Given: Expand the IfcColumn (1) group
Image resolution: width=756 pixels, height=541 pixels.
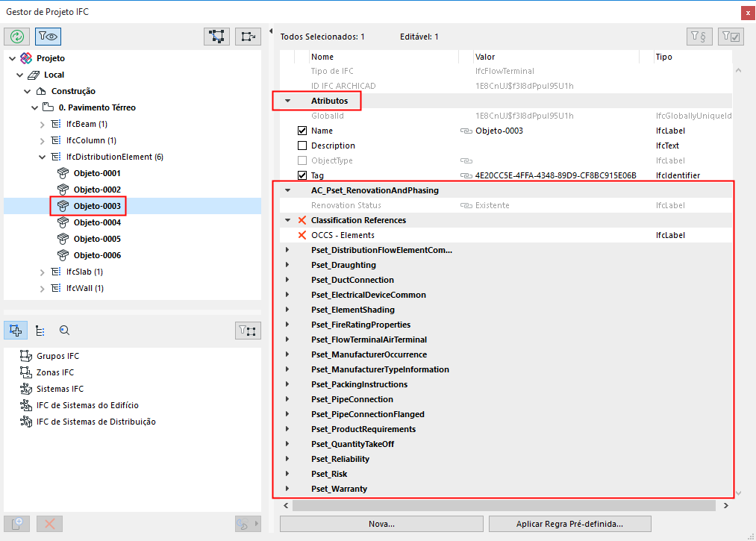Looking at the screenshot, I should tap(43, 141).
